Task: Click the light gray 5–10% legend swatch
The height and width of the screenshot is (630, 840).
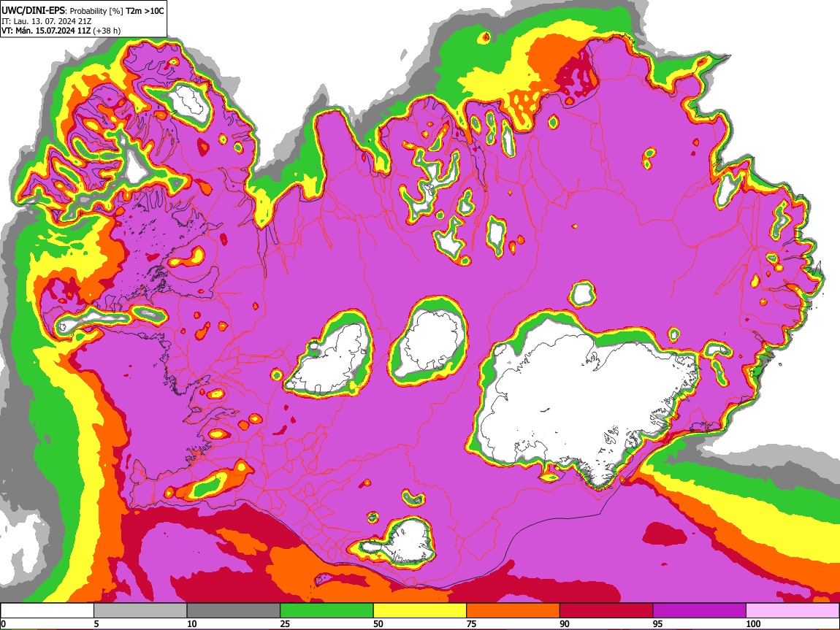Action: [140, 610]
